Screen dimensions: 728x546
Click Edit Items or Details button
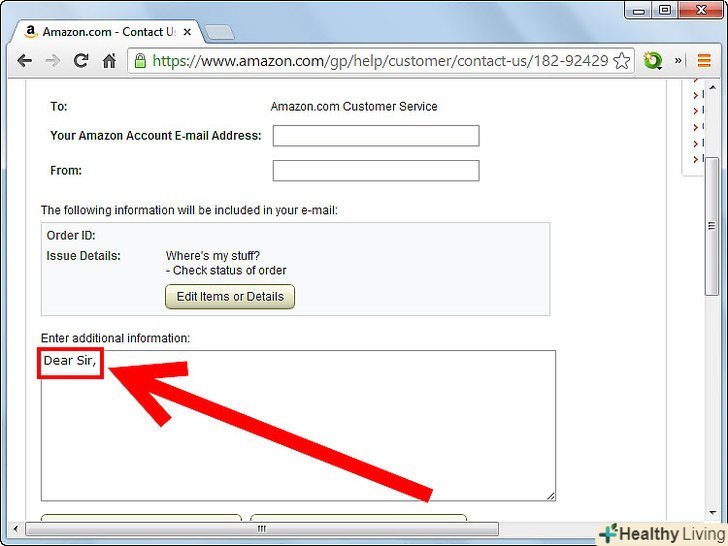[x=230, y=296]
